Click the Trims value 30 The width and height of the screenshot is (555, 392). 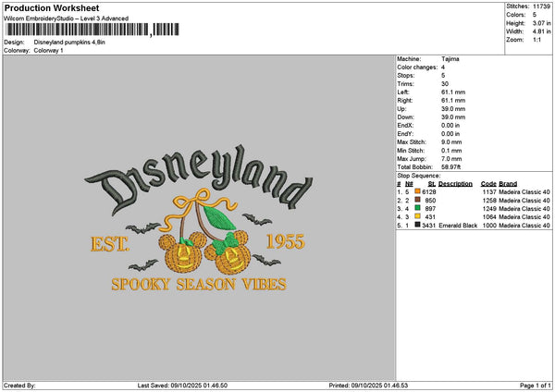[x=445, y=84]
